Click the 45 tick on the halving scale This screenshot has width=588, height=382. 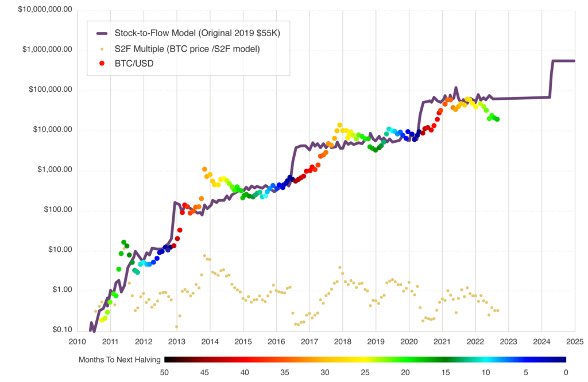coord(204,372)
